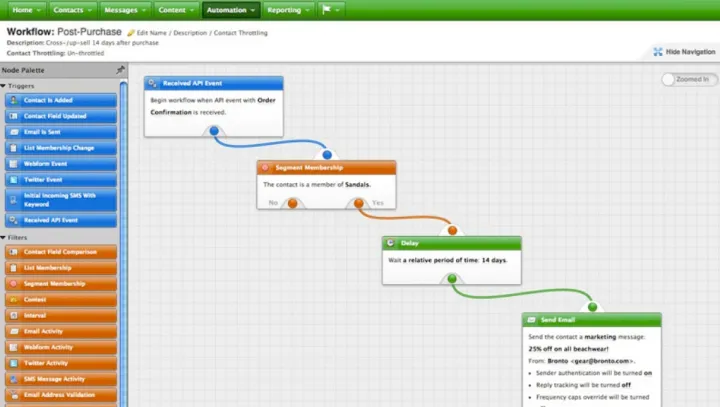The height and width of the screenshot is (407, 720).
Task: Open the Automation menu
Action: pyautogui.click(x=231, y=10)
